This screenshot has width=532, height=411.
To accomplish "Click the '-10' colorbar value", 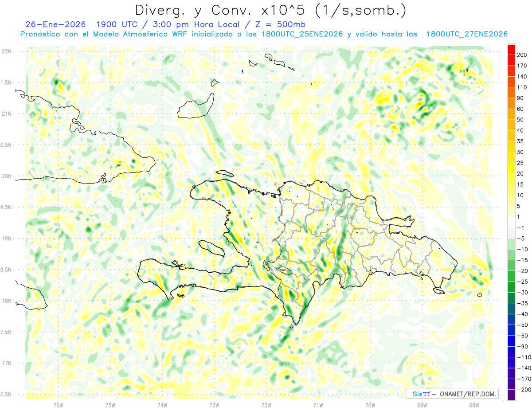I will (x=523, y=249).
